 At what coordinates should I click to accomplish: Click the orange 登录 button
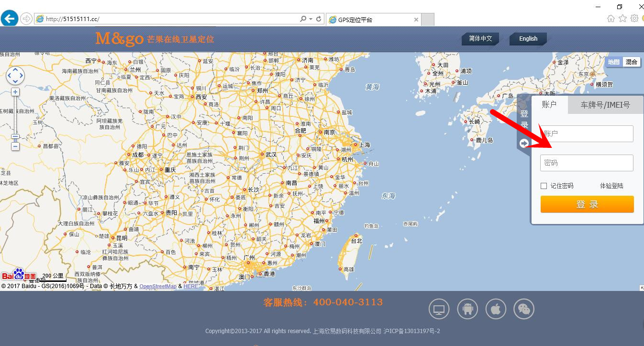587,204
